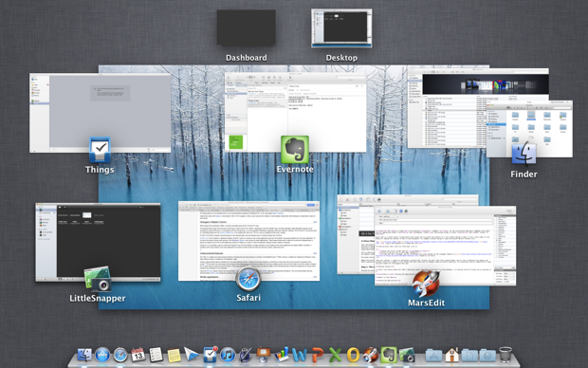
Task: Open the Applications folder stack in Dock
Action: tap(433, 355)
